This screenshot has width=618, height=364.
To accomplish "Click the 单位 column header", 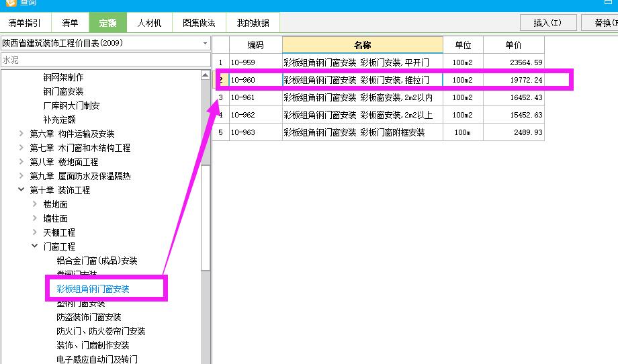I will tap(463, 45).
